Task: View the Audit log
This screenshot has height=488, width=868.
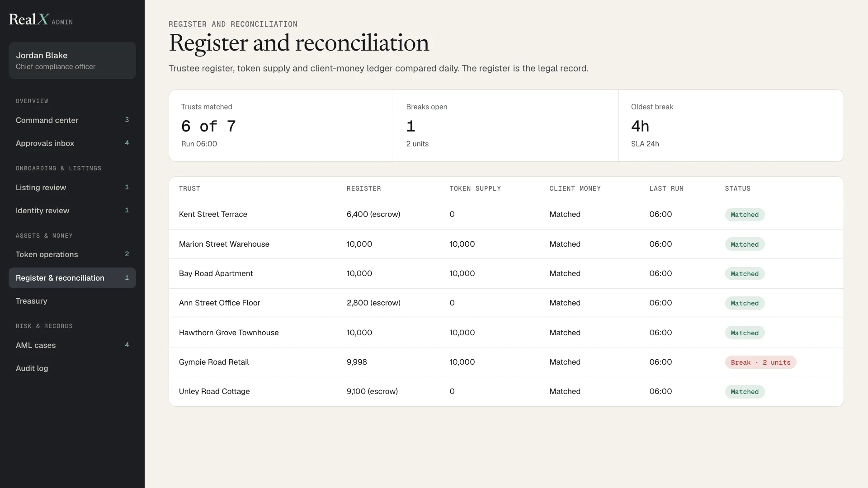Action: coord(72,368)
